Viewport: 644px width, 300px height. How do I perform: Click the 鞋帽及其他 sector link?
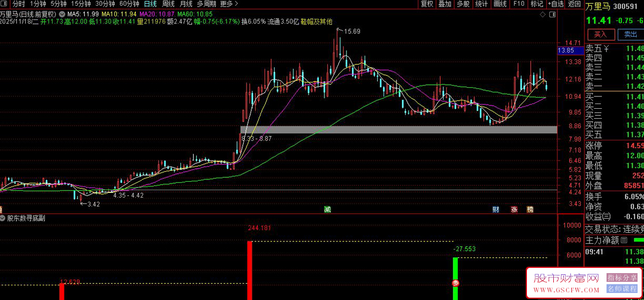317,21
